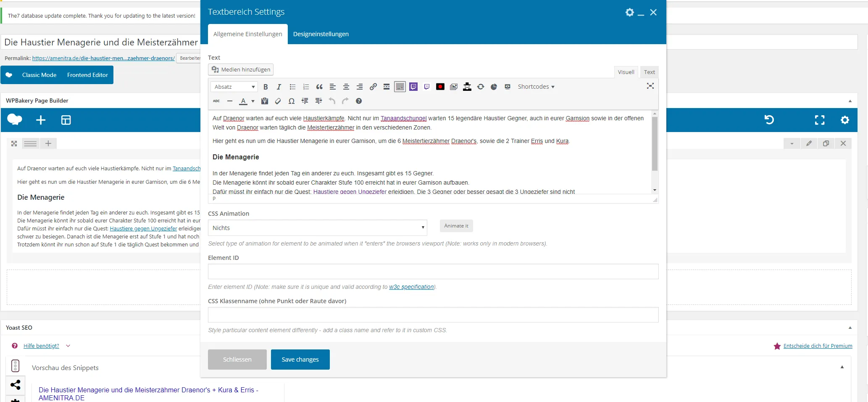Insert a horizontal line
The height and width of the screenshot is (402, 868).
click(x=230, y=101)
